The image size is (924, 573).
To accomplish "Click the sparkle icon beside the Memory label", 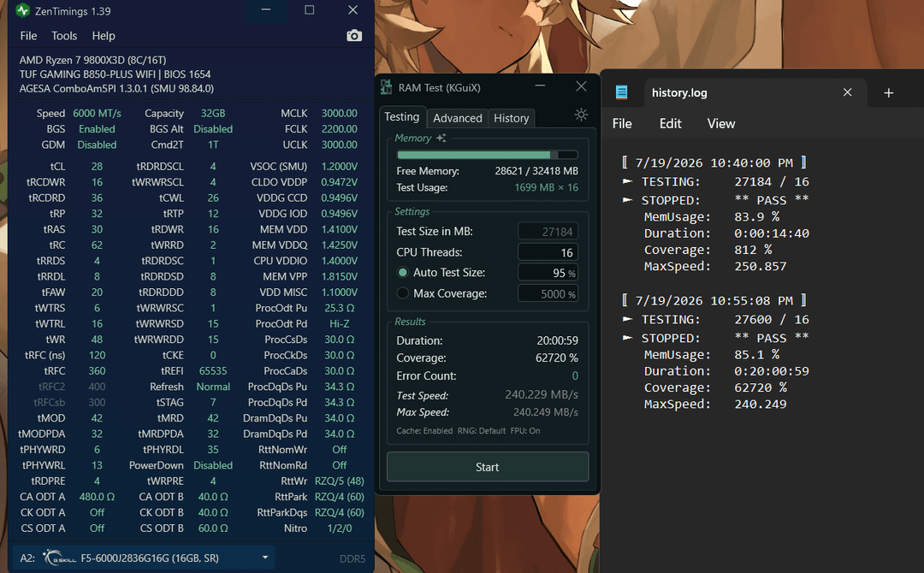I will 441,138.
